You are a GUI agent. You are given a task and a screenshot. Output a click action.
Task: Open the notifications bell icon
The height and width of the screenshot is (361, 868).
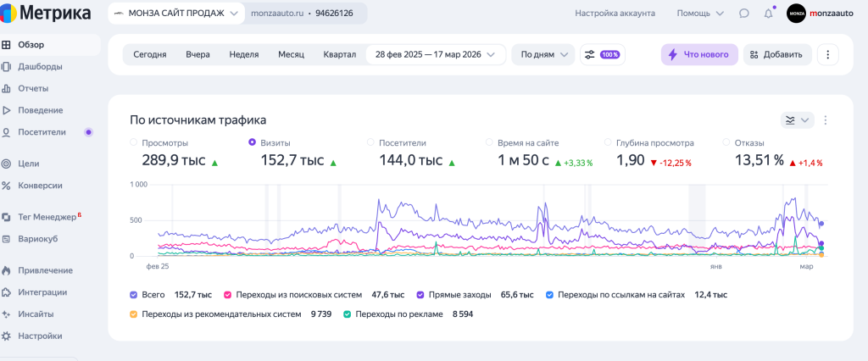[768, 14]
